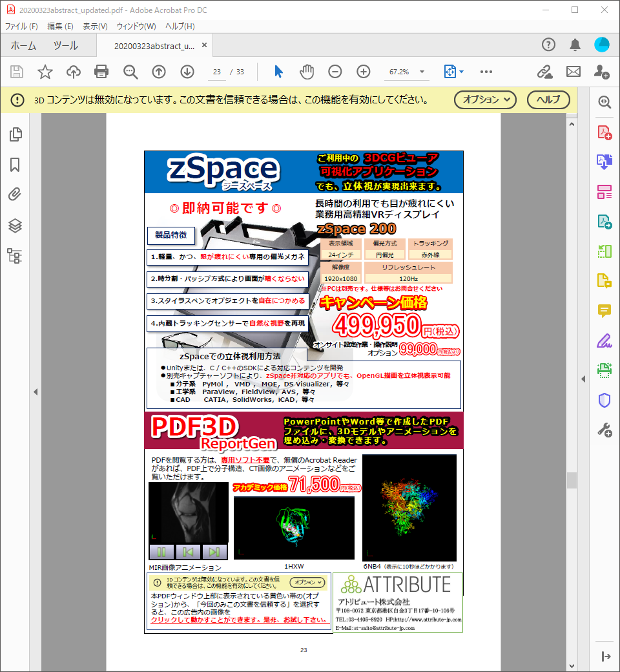620x672 pixels.
Task: Open the ファイル (F) menu
Action: click(x=21, y=26)
